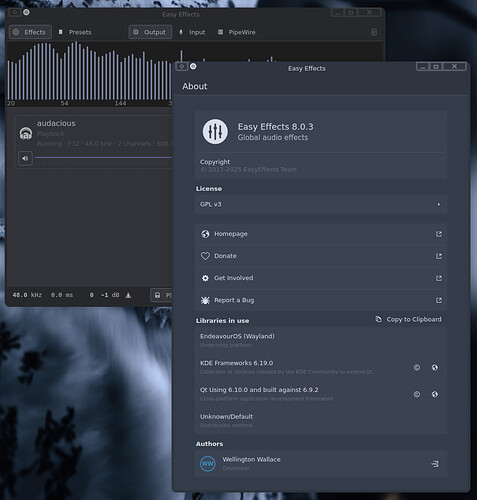Open Qt website globe icon
477x500 pixels.
pos(435,394)
